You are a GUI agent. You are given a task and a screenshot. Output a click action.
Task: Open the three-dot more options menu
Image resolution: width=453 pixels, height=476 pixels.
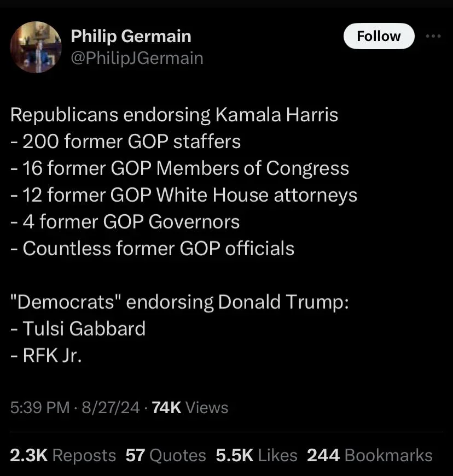pos(433,36)
